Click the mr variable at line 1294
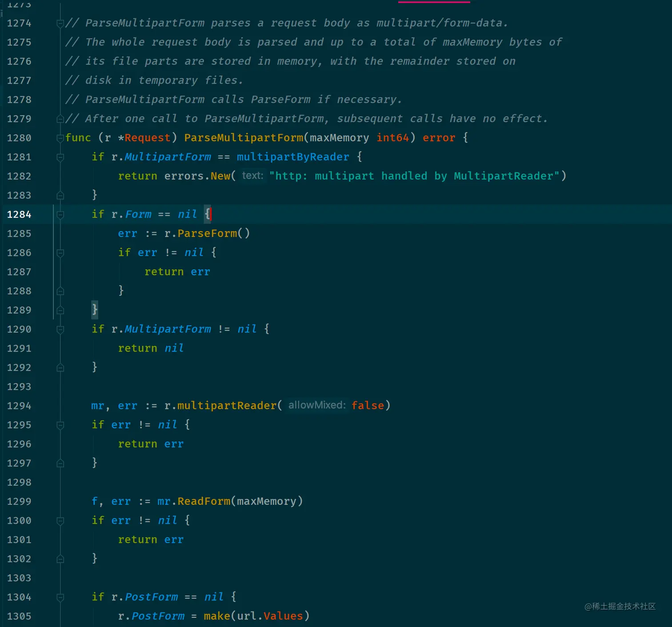The image size is (672, 627). [x=98, y=405]
